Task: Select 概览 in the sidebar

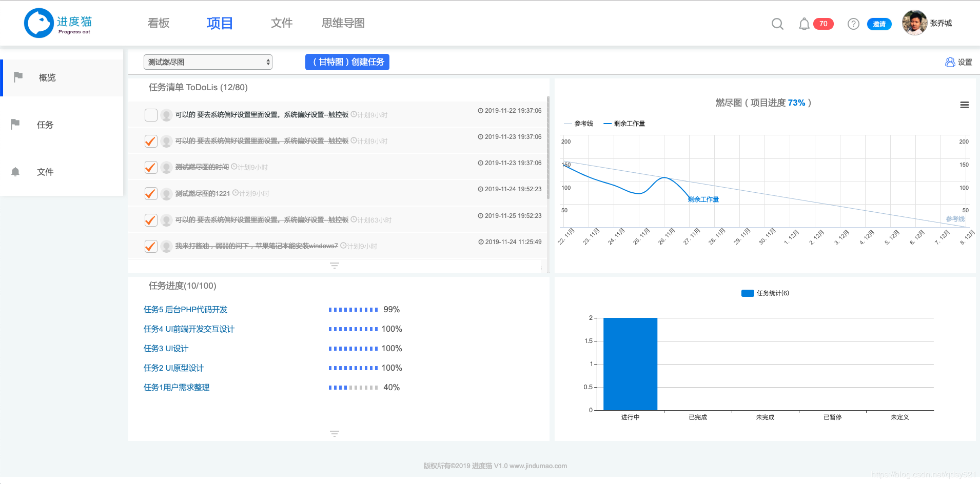Action: (62, 77)
